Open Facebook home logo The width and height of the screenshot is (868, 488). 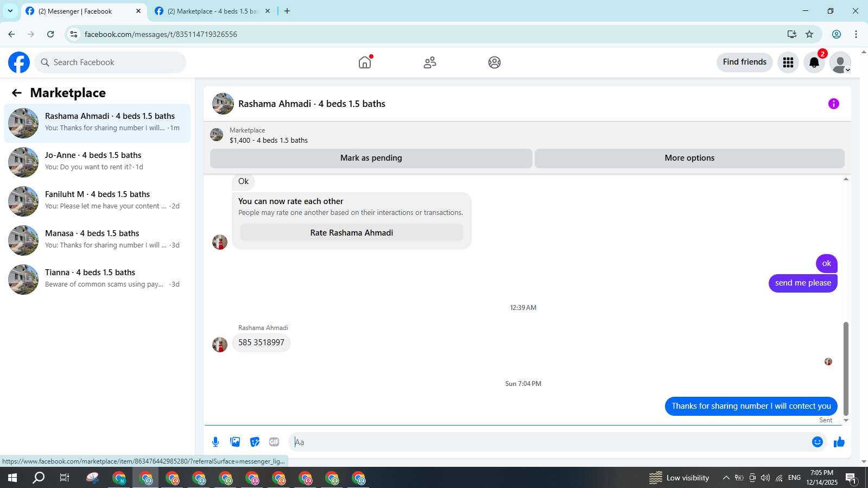19,62
